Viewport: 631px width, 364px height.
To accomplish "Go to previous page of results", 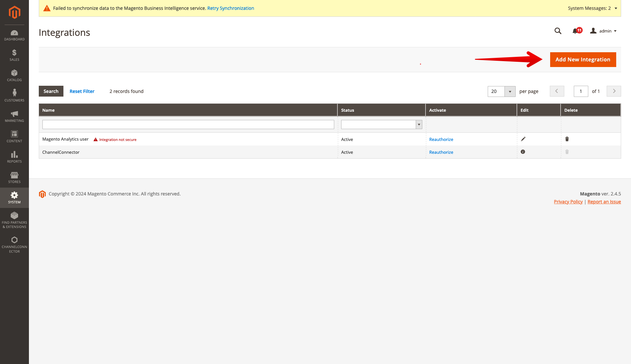I will pyautogui.click(x=557, y=91).
